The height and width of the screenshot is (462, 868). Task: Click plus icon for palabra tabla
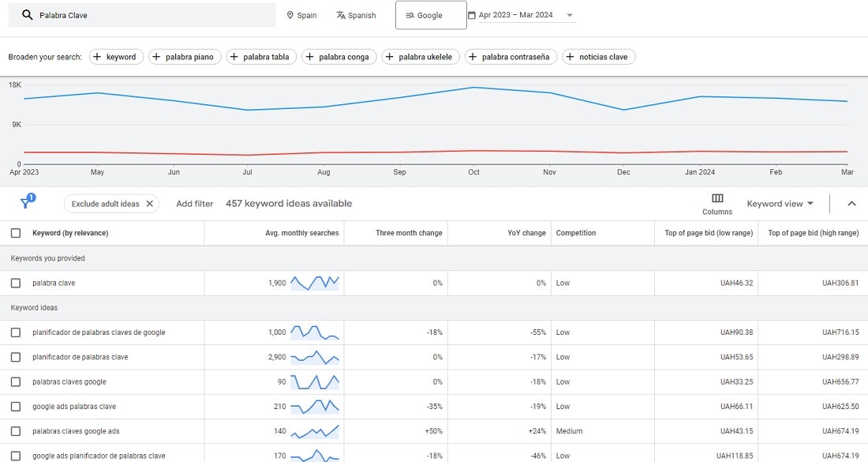[x=234, y=57]
